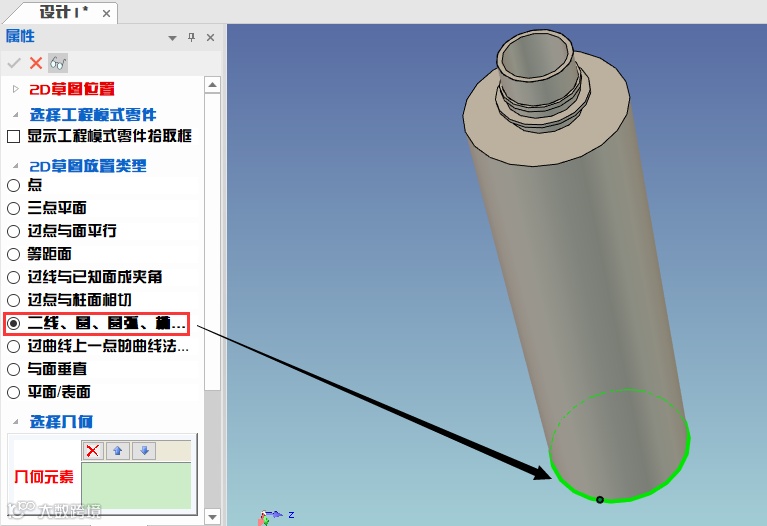
Task: Click the properties panel scroll up arrow
Action: [x=212, y=85]
